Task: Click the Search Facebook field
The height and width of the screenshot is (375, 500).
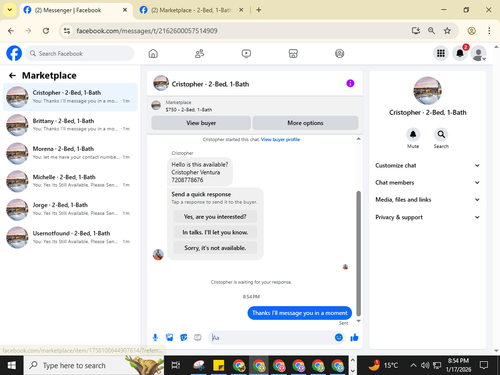Action: tap(80, 53)
